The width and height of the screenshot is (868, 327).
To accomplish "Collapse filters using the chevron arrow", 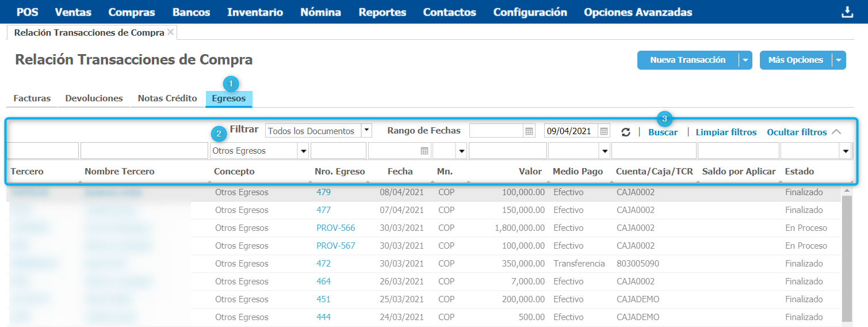I will pos(836,132).
